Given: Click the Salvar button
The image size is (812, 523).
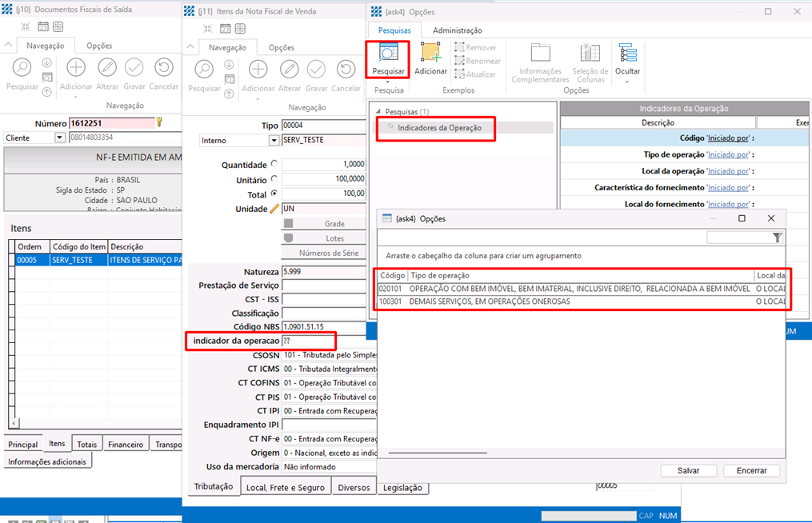Looking at the screenshot, I should coord(688,471).
